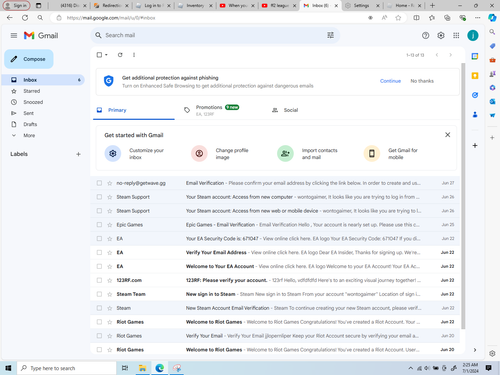Click Continue on phishing protection banner
Image resolution: width=500 pixels, height=375 pixels.
(x=390, y=81)
